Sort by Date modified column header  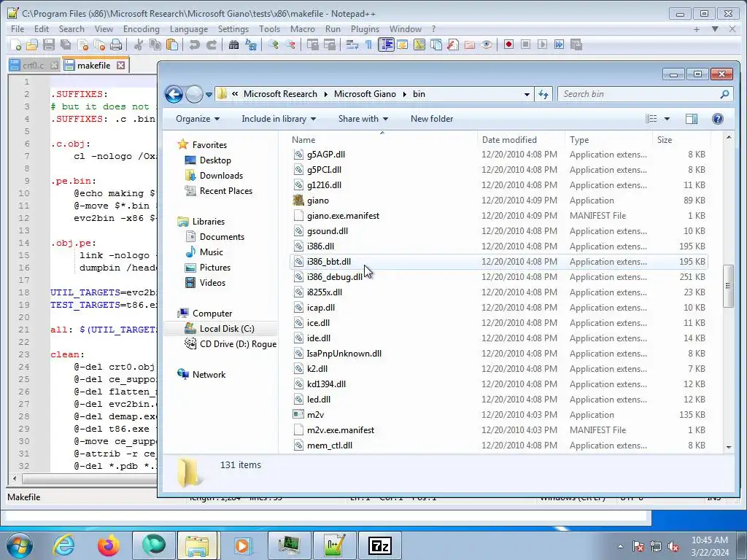coord(521,140)
